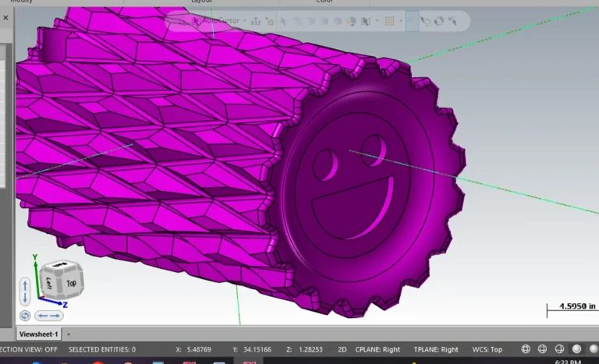Toggle the 2D/3D construction mode
Viewport: 599px width, 364px height.
[341, 349]
